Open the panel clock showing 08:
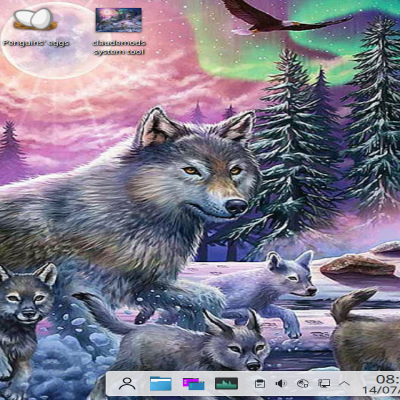Viewport: 400px width, 400px height. 381,384
